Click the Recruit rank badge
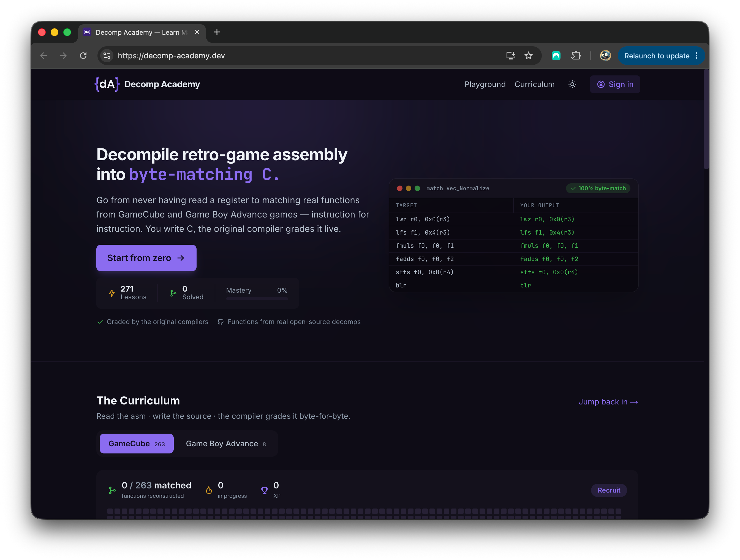 (x=609, y=490)
